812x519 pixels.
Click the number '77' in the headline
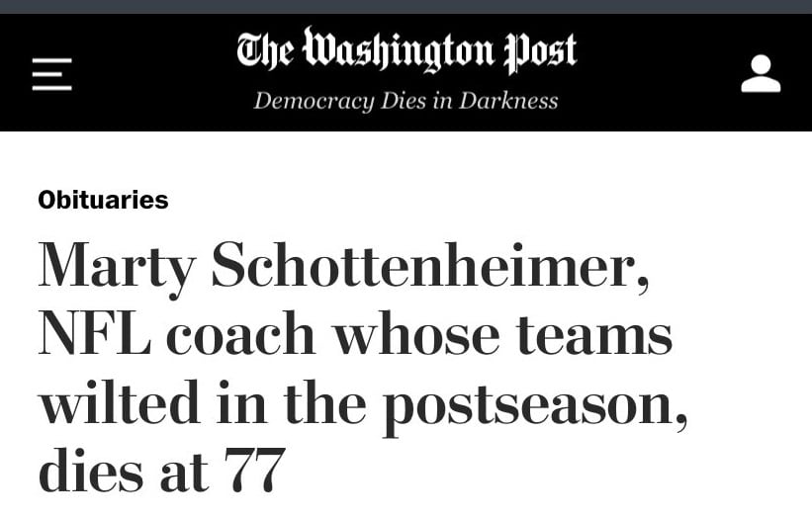click(255, 470)
